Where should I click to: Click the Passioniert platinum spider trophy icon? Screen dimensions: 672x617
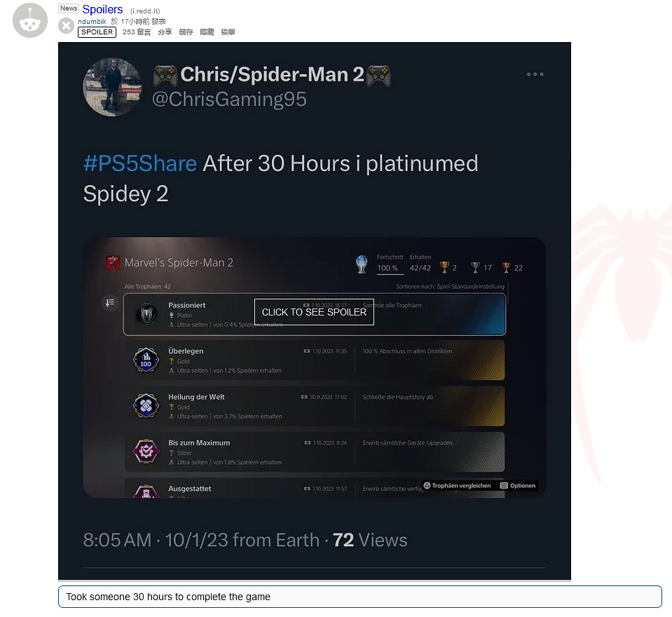point(146,314)
